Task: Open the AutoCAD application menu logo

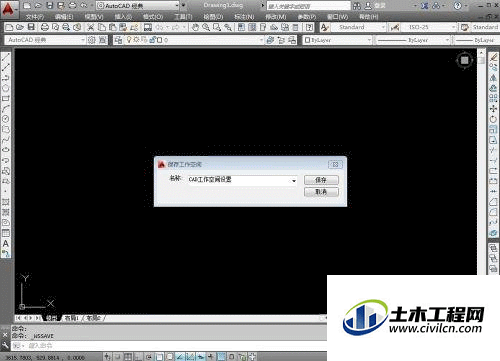Action: tap(9, 9)
